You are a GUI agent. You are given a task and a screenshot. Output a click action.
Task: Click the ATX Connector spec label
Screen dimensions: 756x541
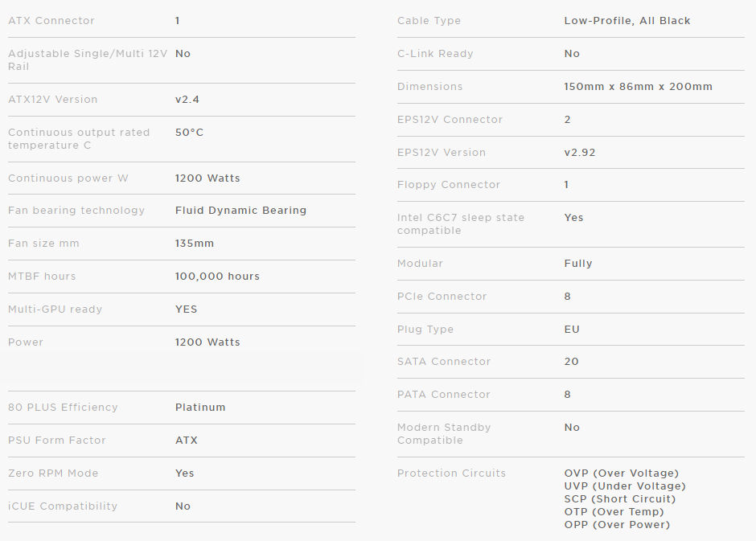(x=51, y=21)
